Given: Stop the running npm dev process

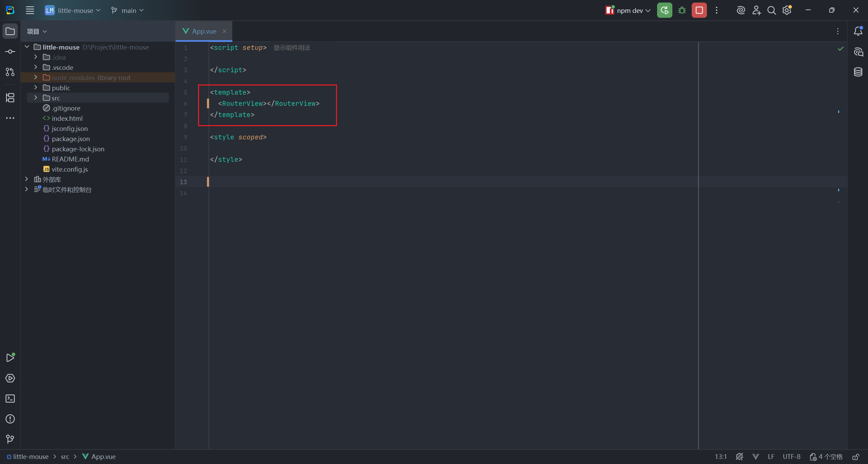Looking at the screenshot, I should point(699,10).
